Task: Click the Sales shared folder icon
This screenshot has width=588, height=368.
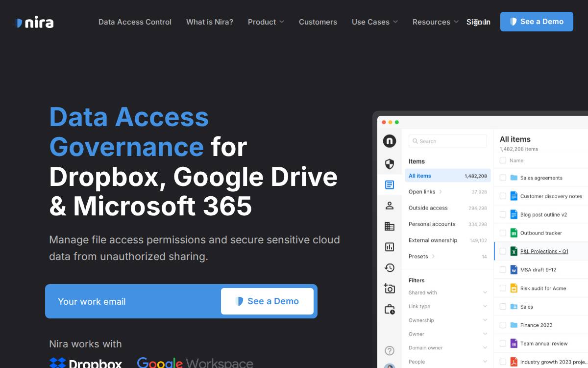Action: click(x=514, y=306)
